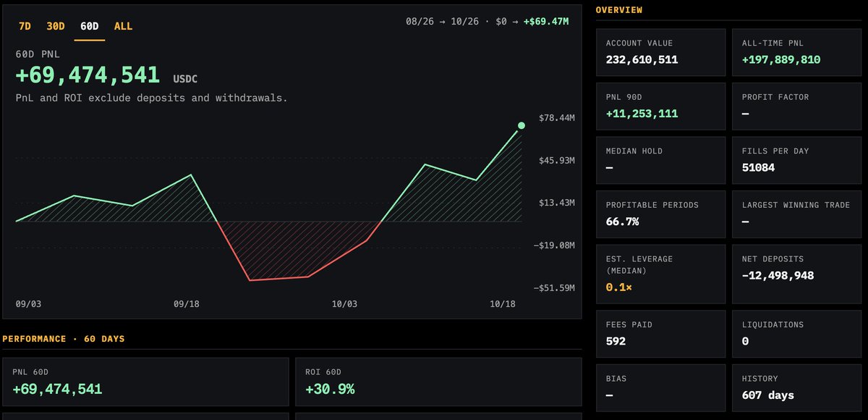
Task: Click the Profit Factor card
Action: point(796,106)
